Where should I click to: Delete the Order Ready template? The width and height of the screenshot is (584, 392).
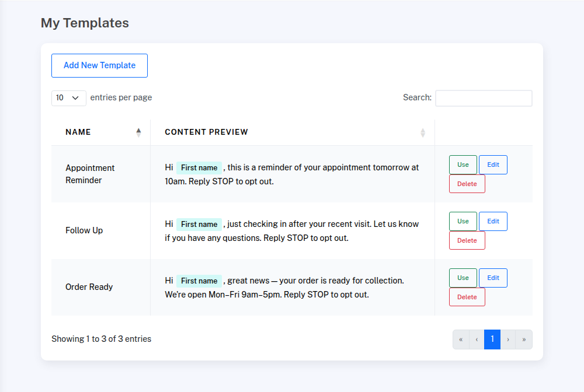(x=467, y=297)
